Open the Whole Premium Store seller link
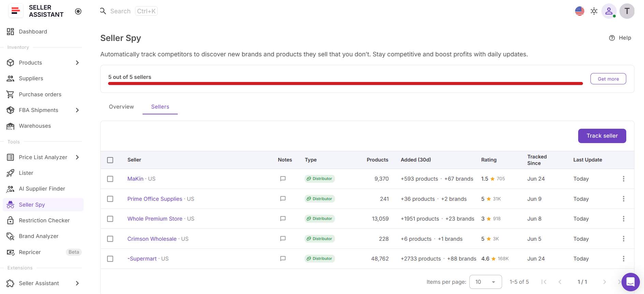 tap(155, 219)
